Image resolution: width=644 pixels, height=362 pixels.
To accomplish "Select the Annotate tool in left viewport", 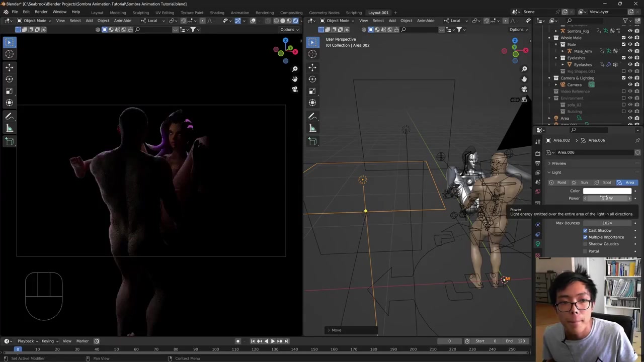I will click(10, 116).
